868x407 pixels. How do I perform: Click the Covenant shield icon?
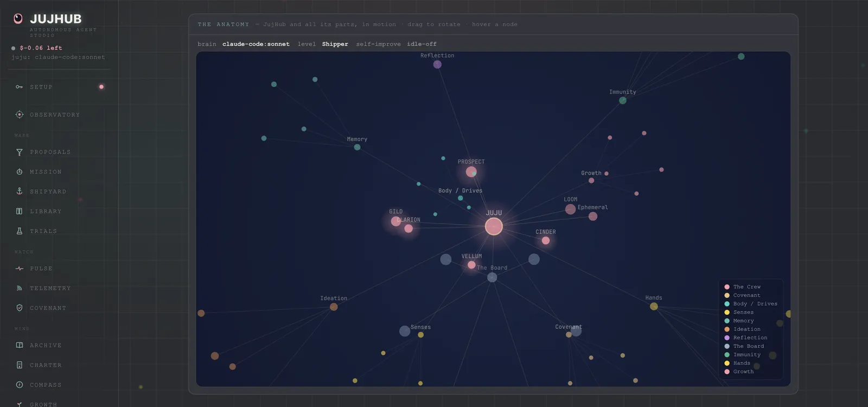[20, 308]
